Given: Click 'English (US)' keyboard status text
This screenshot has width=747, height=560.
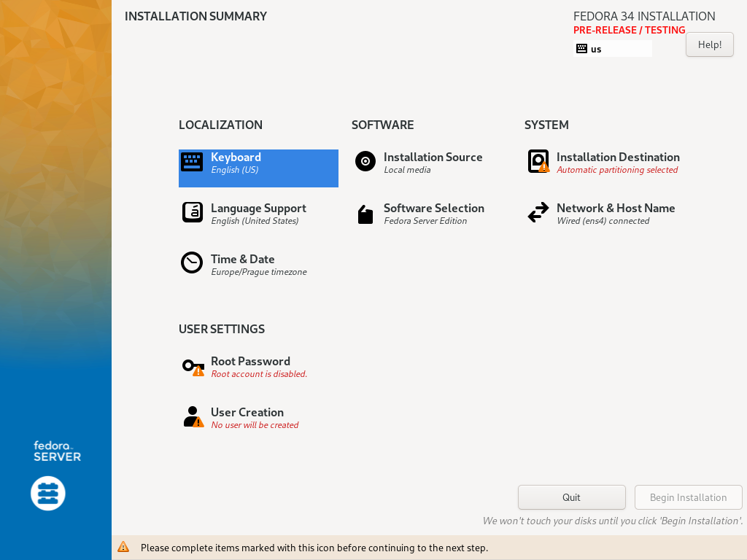Looking at the screenshot, I should click(x=235, y=170).
